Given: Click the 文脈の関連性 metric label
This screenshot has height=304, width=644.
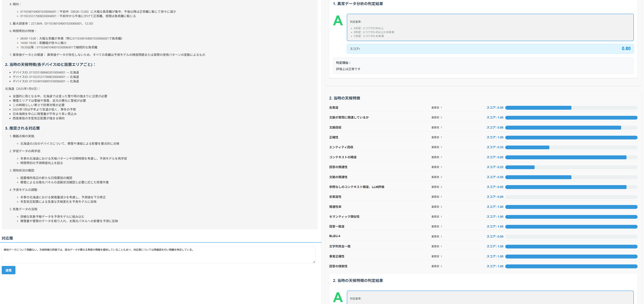Looking at the screenshot, I should click(338, 177).
